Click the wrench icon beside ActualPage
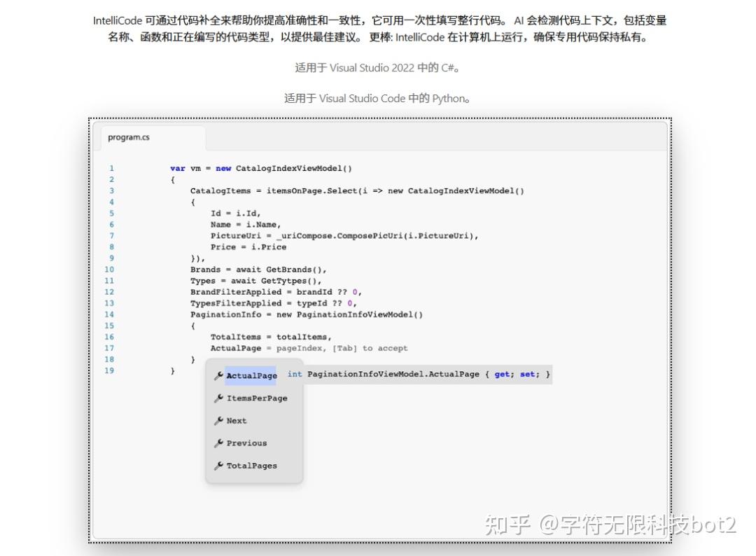This screenshot has width=756, height=556. click(x=219, y=375)
